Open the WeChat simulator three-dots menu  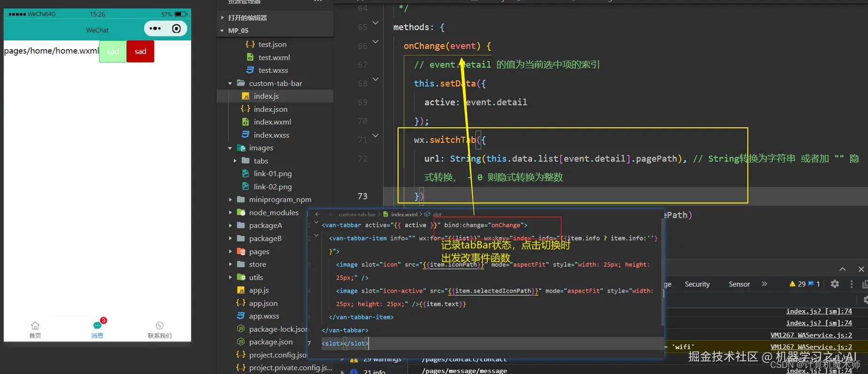pyautogui.click(x=155, y=29)
